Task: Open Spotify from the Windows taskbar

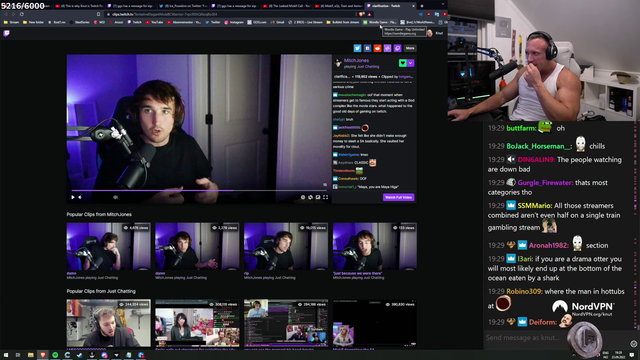Action: 55,355
